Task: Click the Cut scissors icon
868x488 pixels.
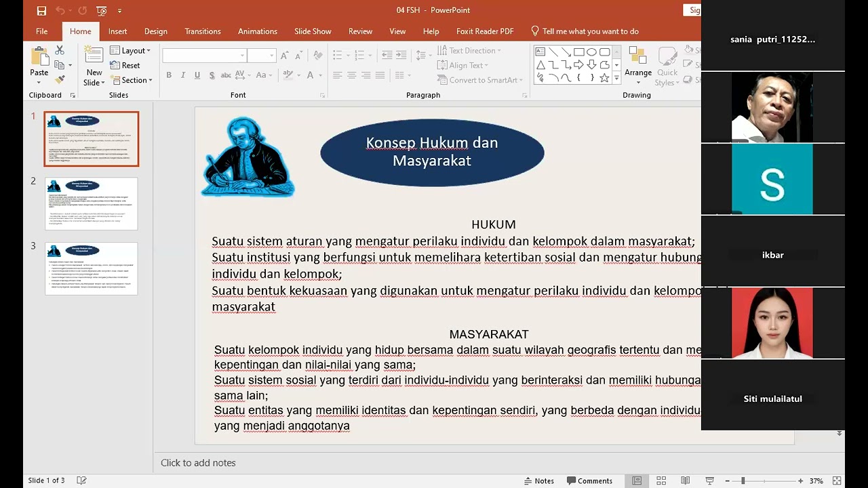Action: (60, 50)
